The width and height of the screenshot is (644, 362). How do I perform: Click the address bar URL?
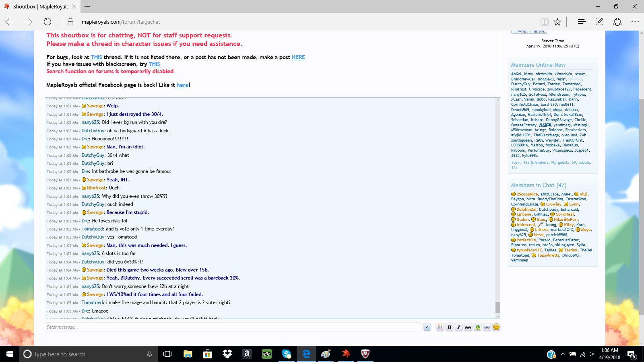(x=121, y=22)
